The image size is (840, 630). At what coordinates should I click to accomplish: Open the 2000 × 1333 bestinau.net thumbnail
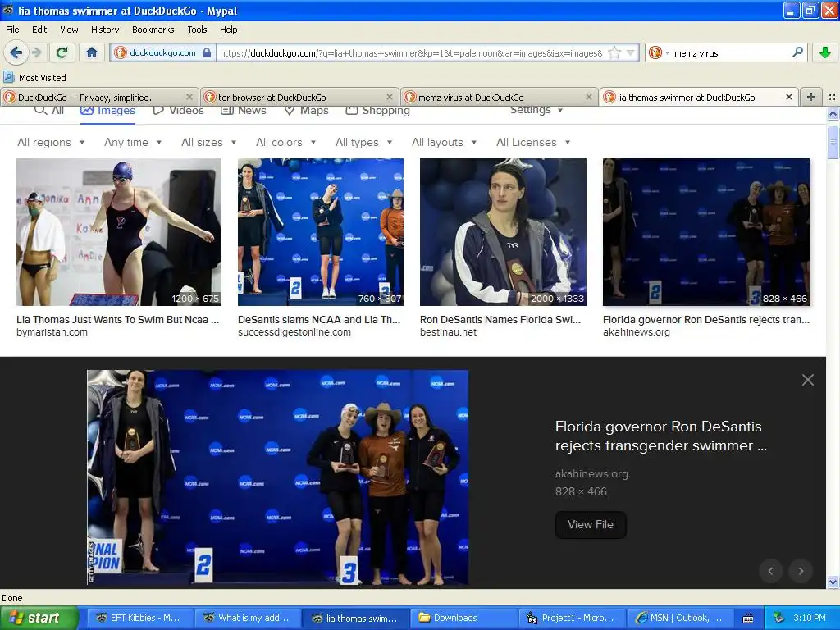(503, 232)
